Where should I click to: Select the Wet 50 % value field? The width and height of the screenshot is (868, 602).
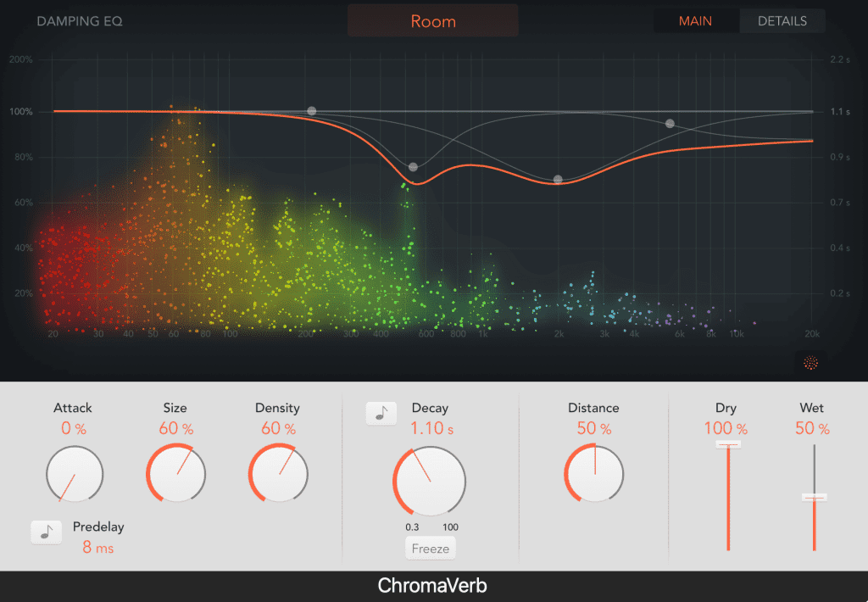click(812, 428)
